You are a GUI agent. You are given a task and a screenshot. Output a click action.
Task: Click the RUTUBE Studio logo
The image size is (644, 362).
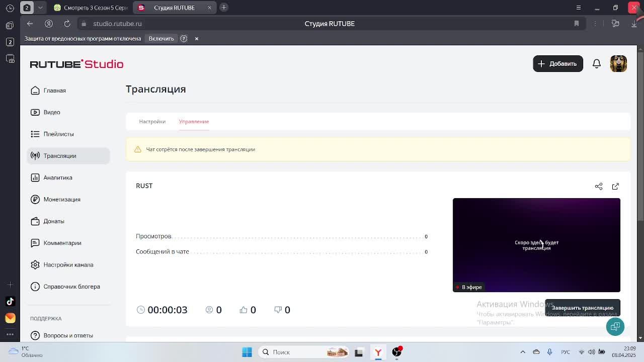point(76,64)
